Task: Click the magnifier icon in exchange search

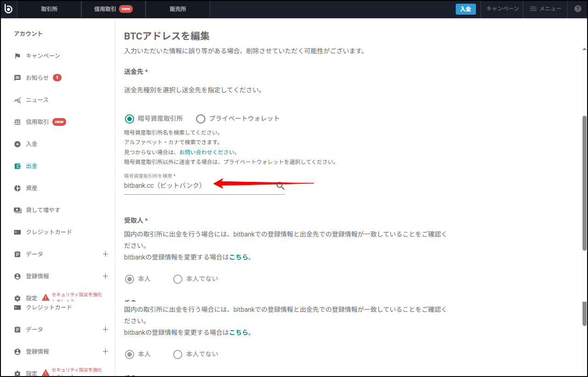Action: [x=280, y=186]
